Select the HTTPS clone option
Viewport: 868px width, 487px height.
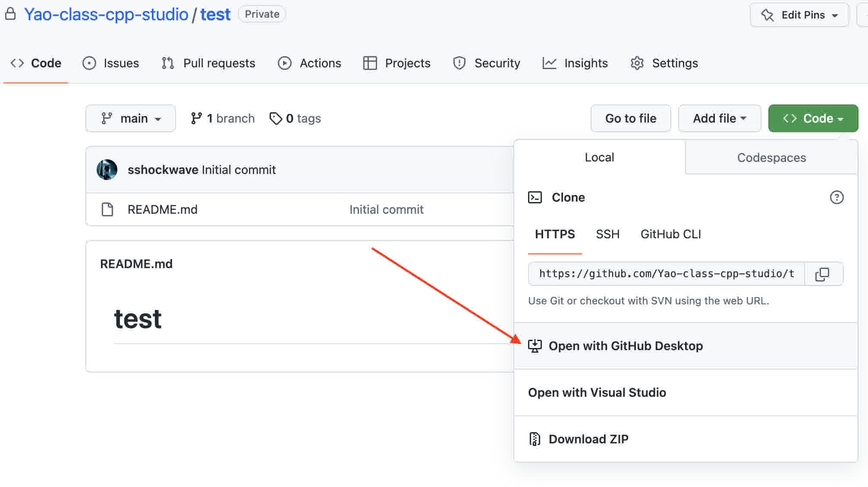point(555,234)
